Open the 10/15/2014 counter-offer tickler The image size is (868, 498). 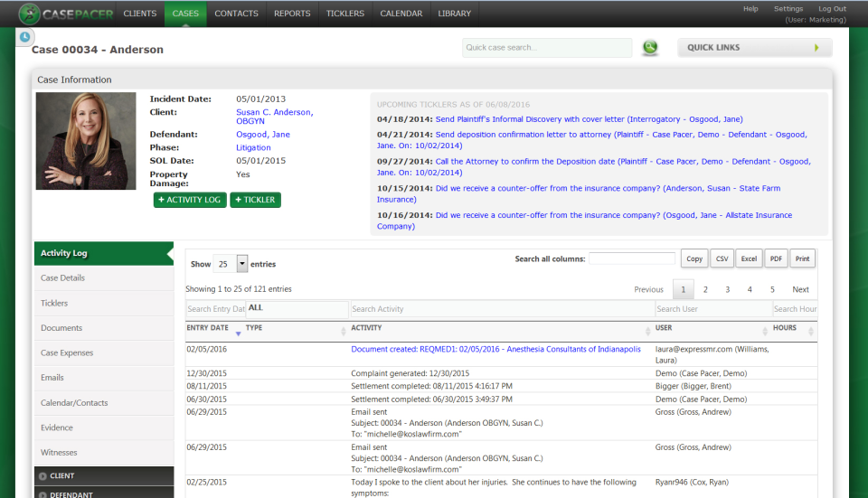coord(579,193)
